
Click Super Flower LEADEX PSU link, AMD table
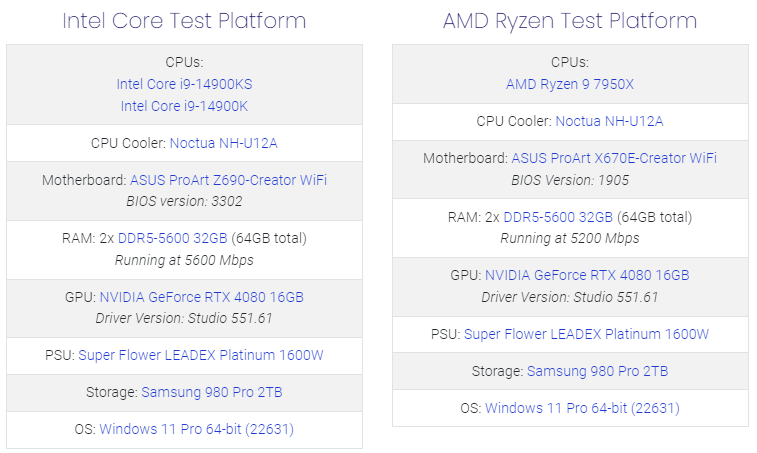586,334
